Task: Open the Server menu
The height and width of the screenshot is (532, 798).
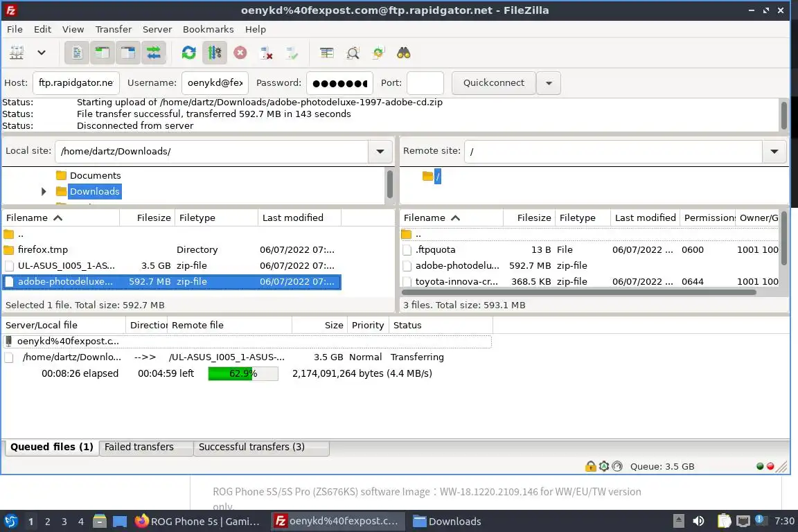Action: tap(157, 29)
